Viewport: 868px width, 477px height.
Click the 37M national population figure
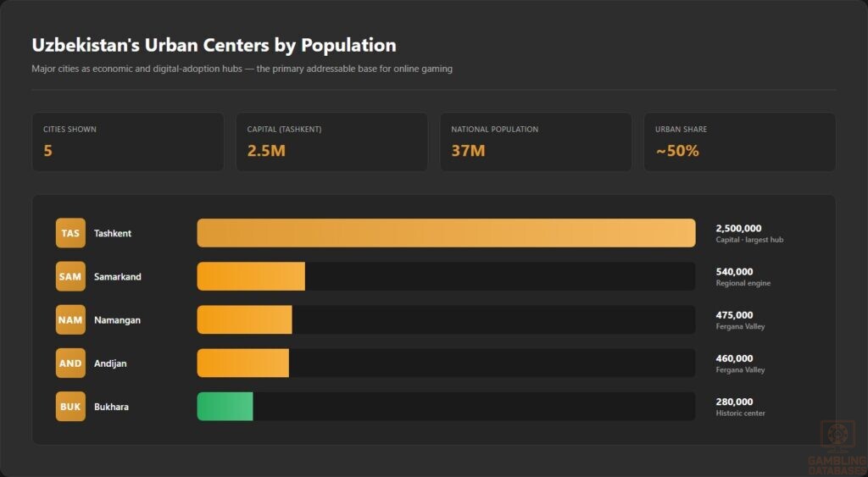[468, 151]
